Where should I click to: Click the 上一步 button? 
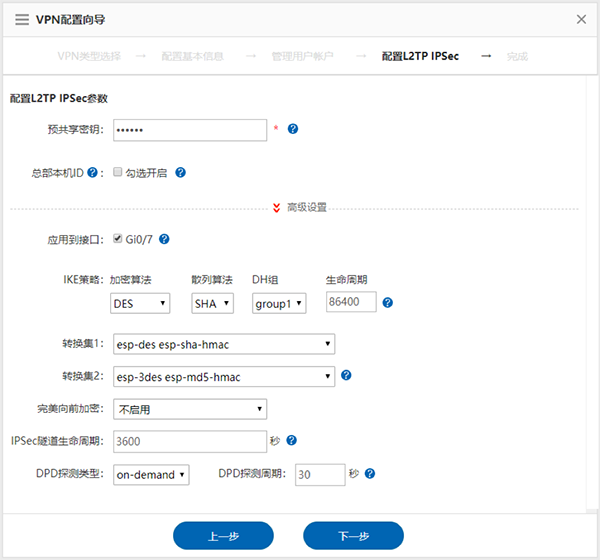pos(223,536)
